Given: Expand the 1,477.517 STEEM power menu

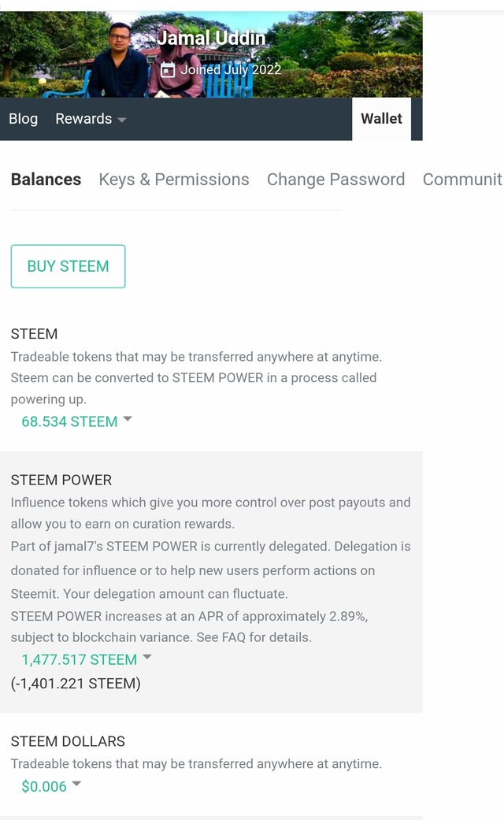Looking at the screenshot, I should (x=79, y=659).
